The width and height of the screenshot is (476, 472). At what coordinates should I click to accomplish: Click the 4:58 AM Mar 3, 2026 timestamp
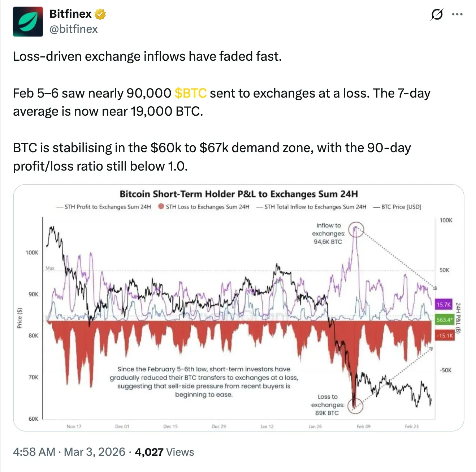(x=69, y=452)
